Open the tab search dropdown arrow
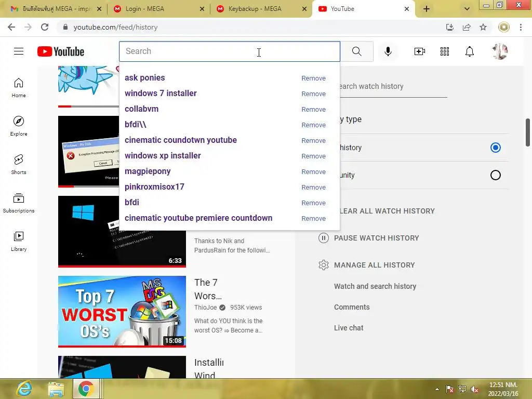 [x=467, y=9]
